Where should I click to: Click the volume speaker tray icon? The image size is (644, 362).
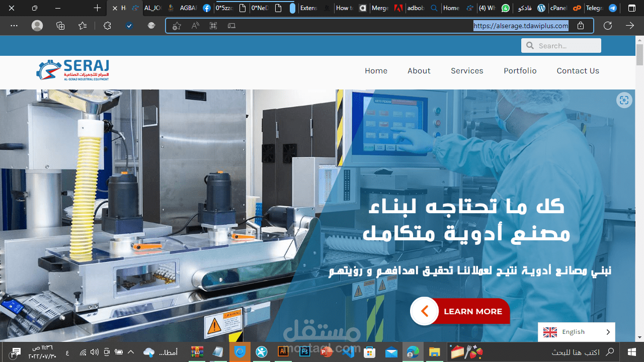94,352
